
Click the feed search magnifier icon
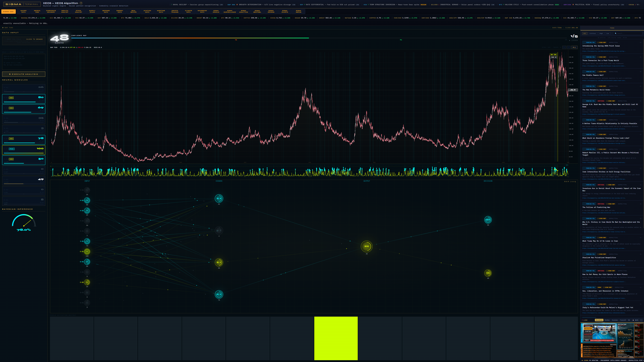coord(615,33)
